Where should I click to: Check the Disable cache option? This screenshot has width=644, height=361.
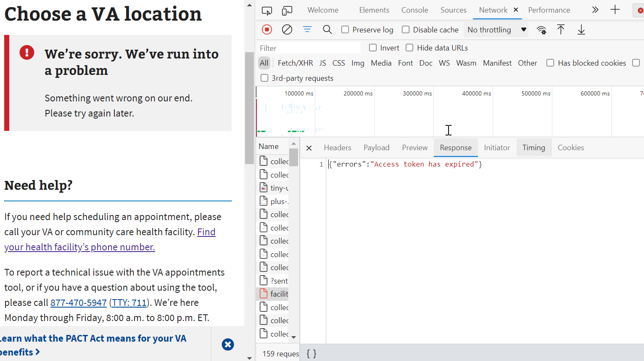click(405, 29)
